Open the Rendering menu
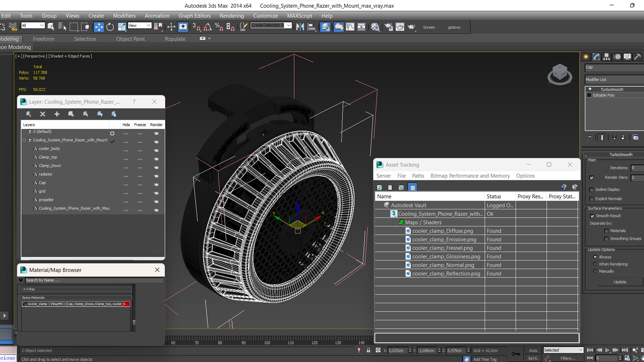Image resolution: width=644 pixels, height=362 pixels. tap(232, 16)
